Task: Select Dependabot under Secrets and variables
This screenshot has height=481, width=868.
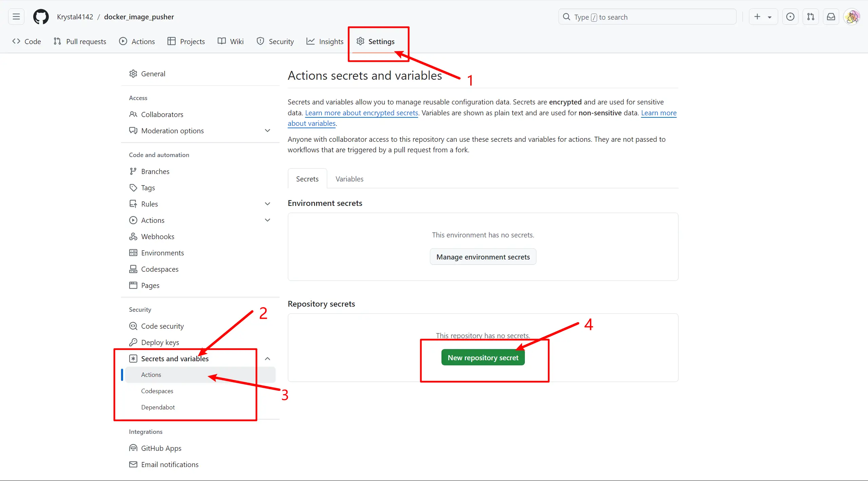Action: point(158,407)
